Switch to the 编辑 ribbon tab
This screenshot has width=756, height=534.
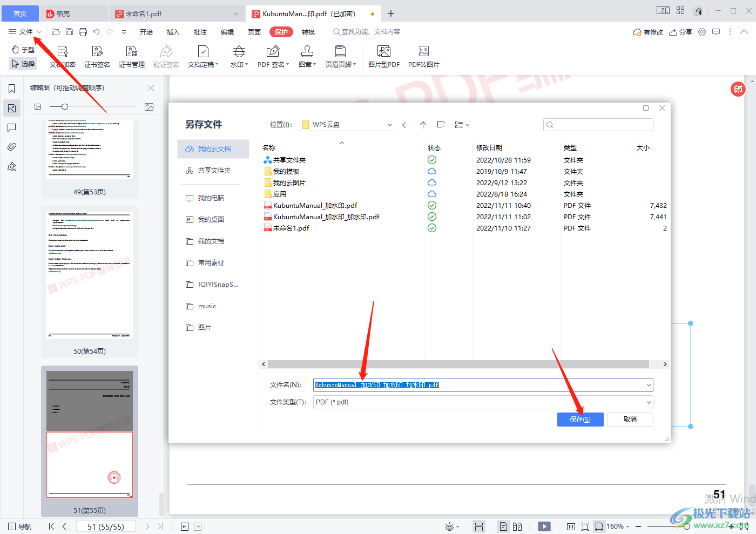(x=227, y=32)
